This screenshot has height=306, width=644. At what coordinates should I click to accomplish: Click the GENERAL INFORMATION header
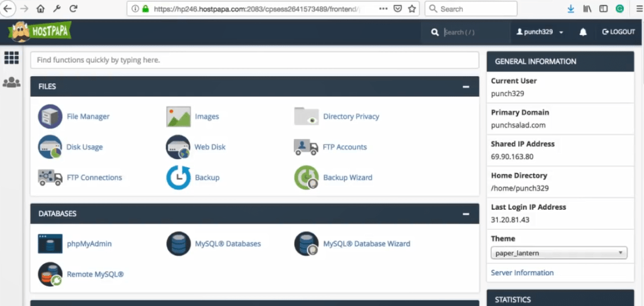(560, 62)
